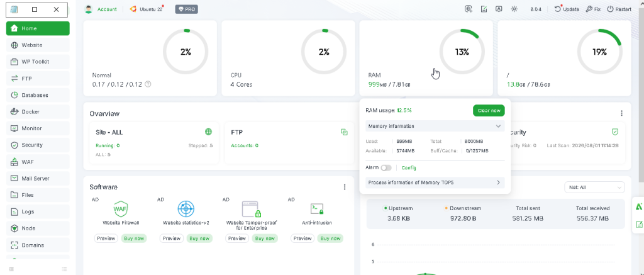
Task: Click the disk 19% usage gauge
Action: [x=599, y=52]
